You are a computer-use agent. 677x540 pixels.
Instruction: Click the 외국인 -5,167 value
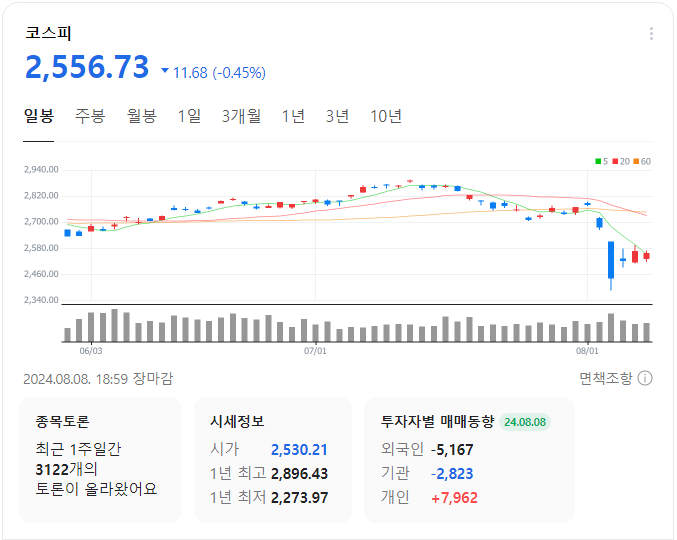coord(452,450)
